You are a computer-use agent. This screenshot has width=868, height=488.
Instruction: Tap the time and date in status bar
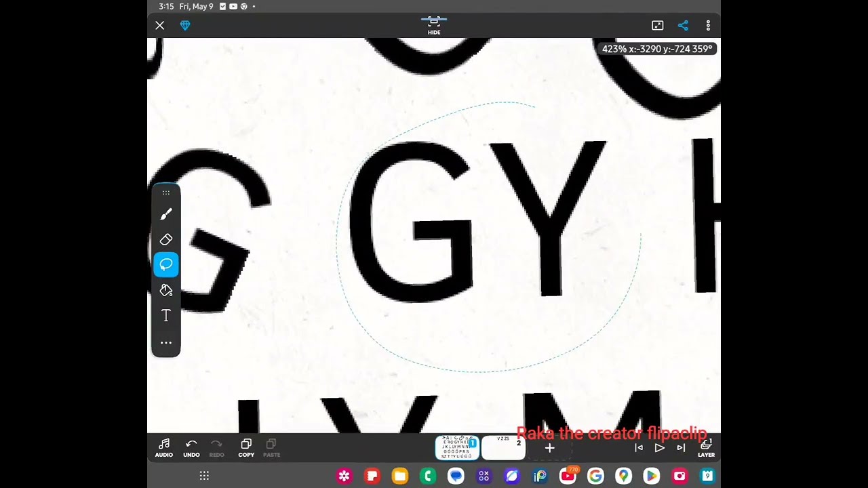186,6
